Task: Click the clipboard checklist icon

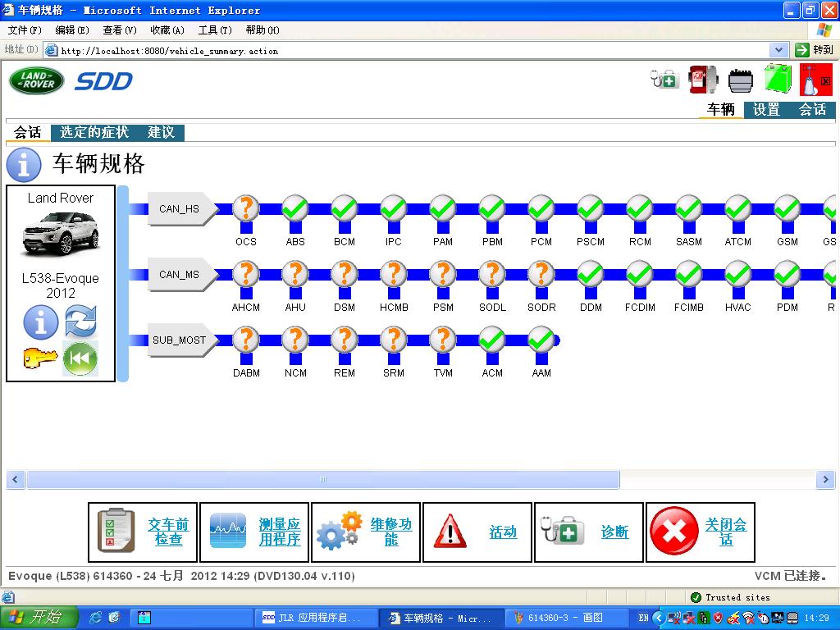Action: 116,531
